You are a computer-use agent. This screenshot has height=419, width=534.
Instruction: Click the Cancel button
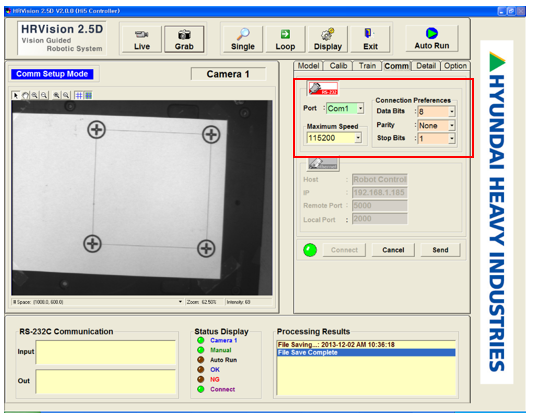(393, 250)
